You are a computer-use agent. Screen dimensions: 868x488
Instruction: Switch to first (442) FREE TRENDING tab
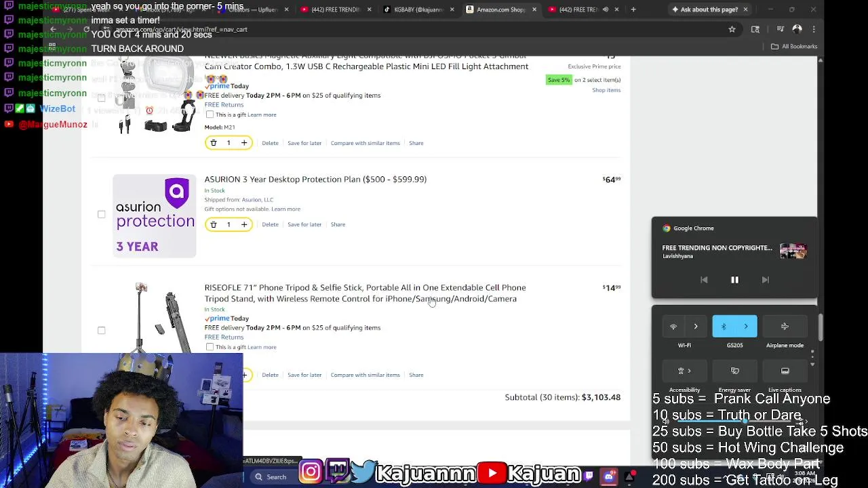coord(336,9)
